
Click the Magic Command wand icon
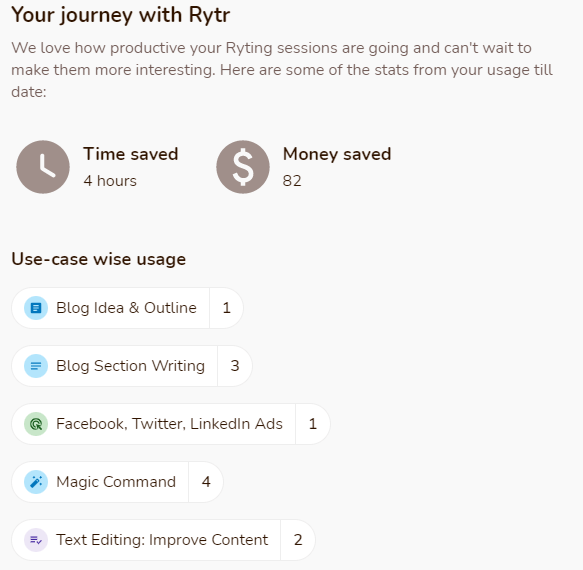point(36,482)
